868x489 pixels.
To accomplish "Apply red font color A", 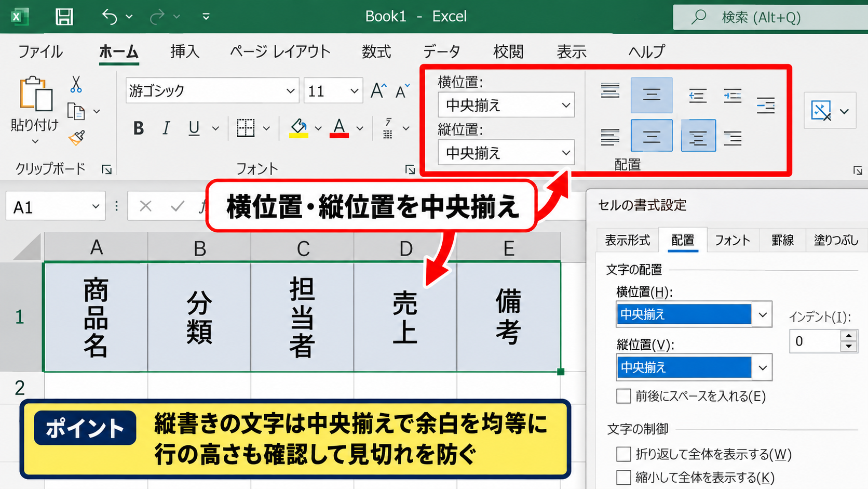I will coord(339,128).
